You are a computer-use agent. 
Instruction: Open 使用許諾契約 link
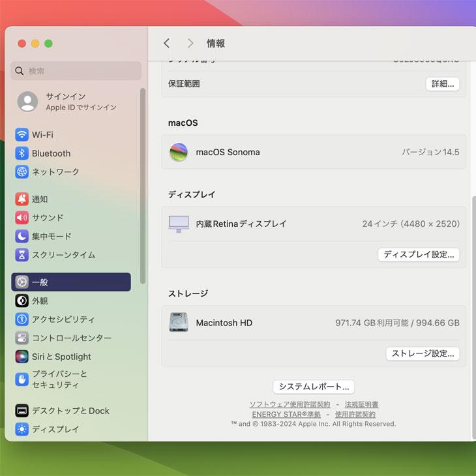pos(355,414)
